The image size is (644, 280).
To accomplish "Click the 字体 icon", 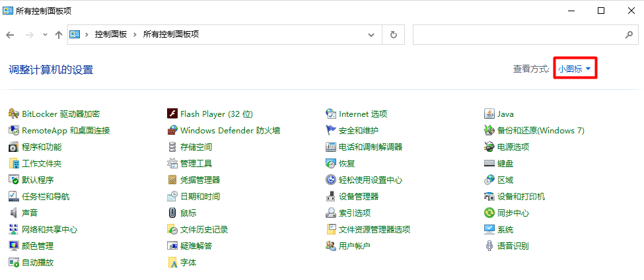I will click(172, 262).
